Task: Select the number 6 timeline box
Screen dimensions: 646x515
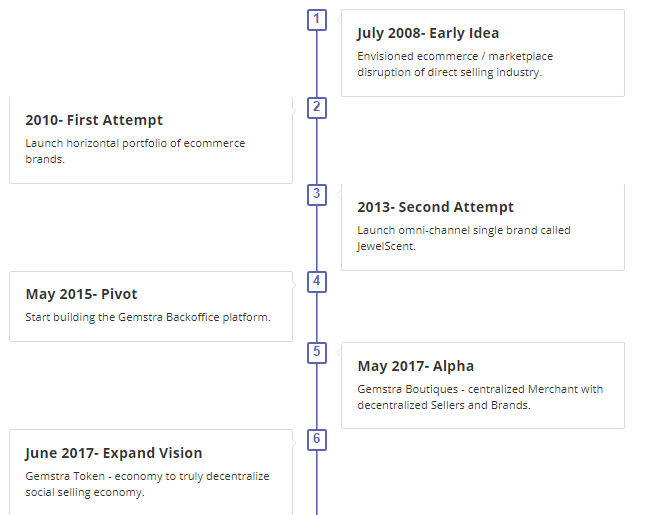Action: pyautogui.click(x=317, y=440)
